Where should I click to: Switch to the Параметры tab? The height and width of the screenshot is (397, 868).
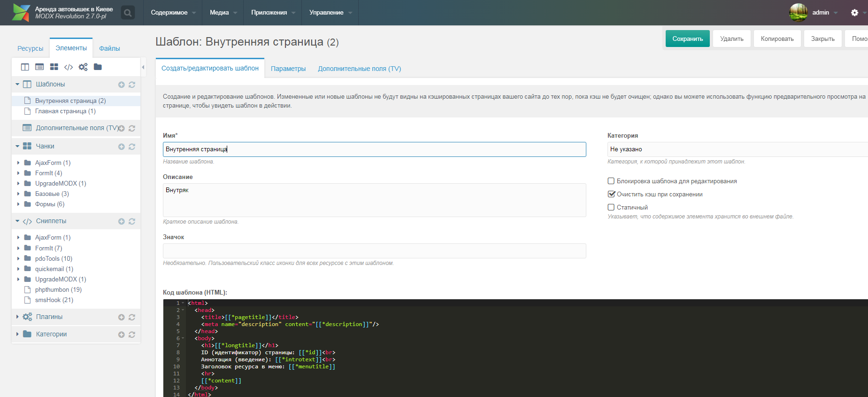click(288, 69)
